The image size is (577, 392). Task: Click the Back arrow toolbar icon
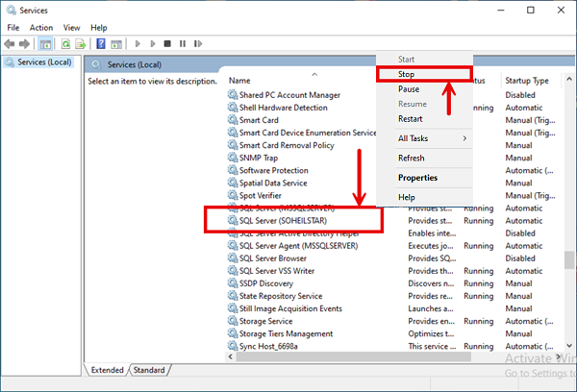[10, 44]
